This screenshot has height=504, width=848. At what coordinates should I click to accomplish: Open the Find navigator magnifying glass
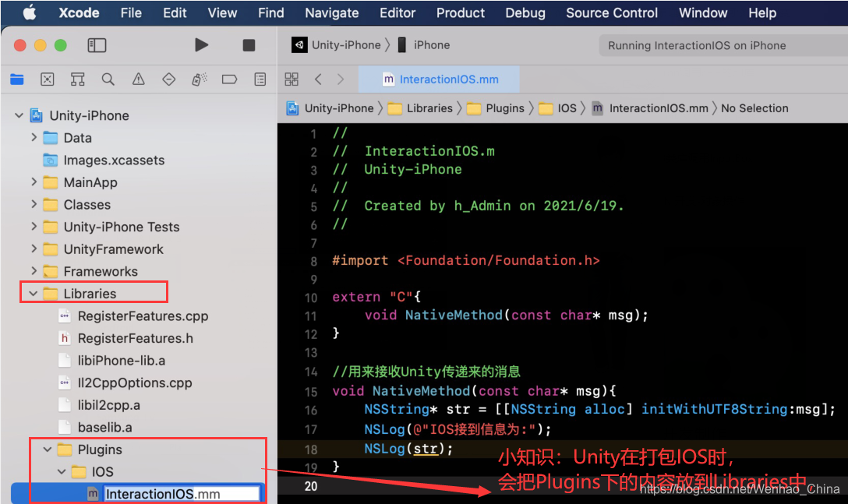tap(108, 79)
